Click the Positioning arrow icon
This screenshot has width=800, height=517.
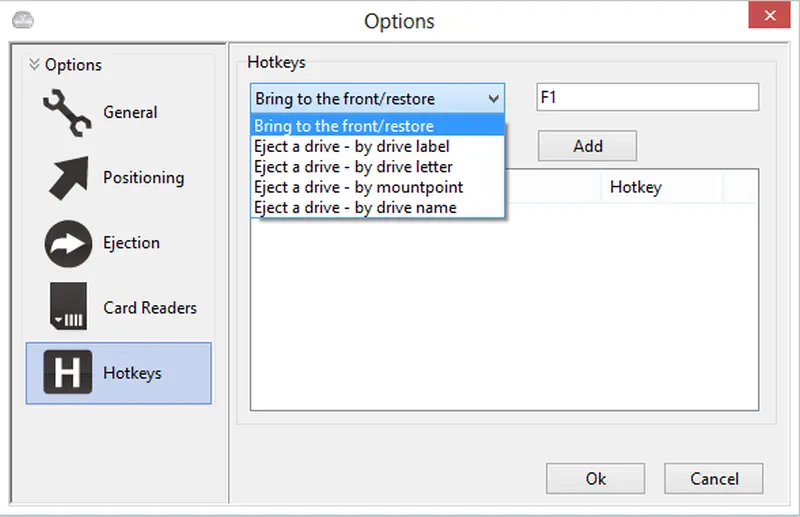pyautogui.click(x=68, y=178)
